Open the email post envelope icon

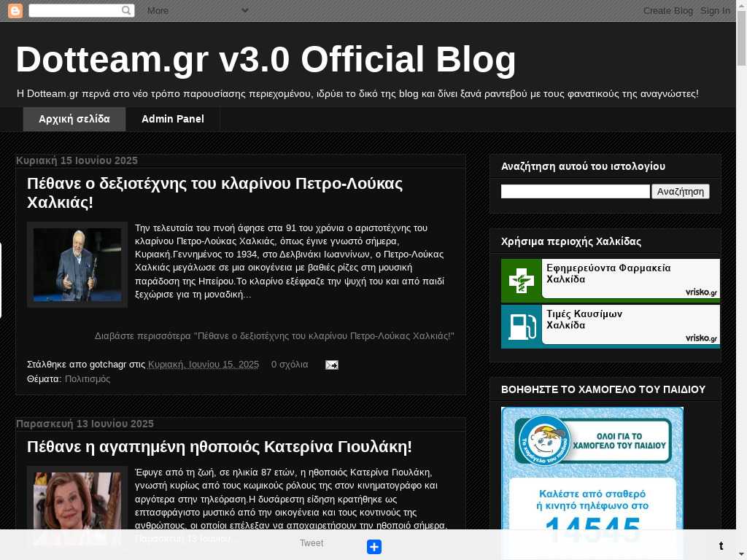point(332,365)
